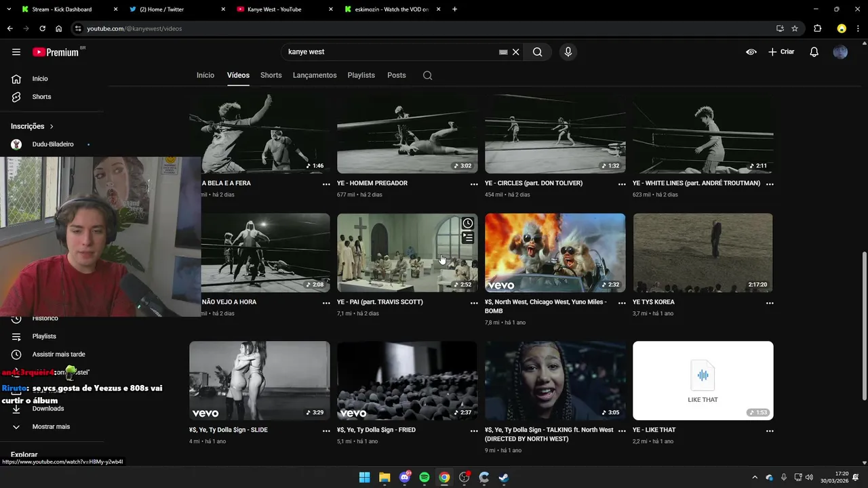The image size is (868, 488).
Task: Open more options for YE - PAI video
Action: click(x=473, y=303)
